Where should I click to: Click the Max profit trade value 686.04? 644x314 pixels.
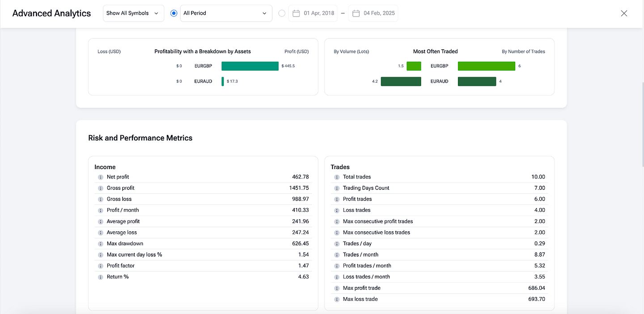pyautogui.click(x=537, y=288)
